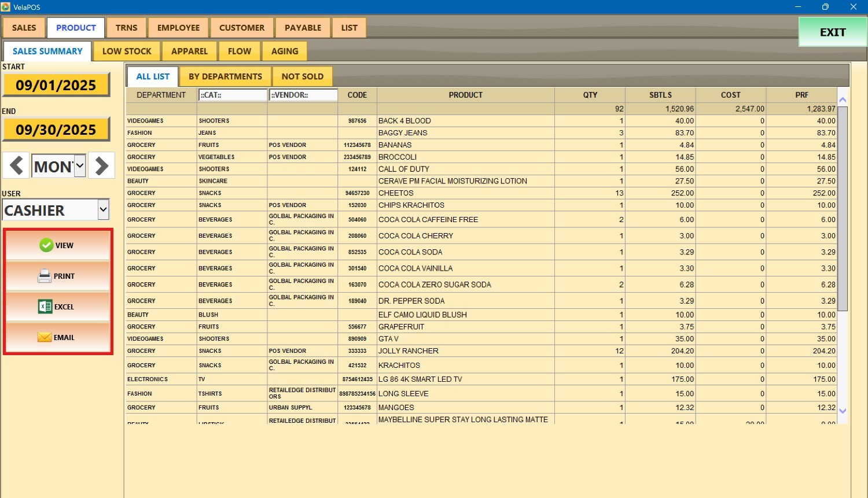Click the printer icon for Print
Viewport: 868px width, 498px height.
click(45, 276)
